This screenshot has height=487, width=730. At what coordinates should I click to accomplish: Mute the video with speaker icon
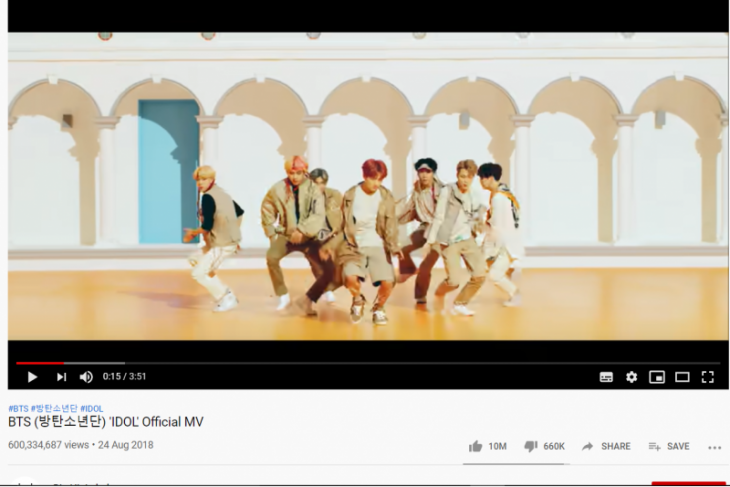point(86,377)
